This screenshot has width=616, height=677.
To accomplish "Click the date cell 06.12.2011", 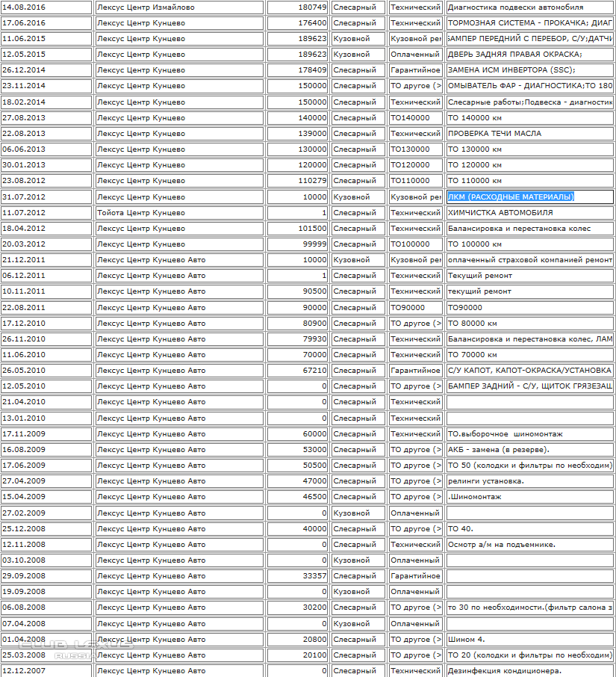I will point(46,276).
